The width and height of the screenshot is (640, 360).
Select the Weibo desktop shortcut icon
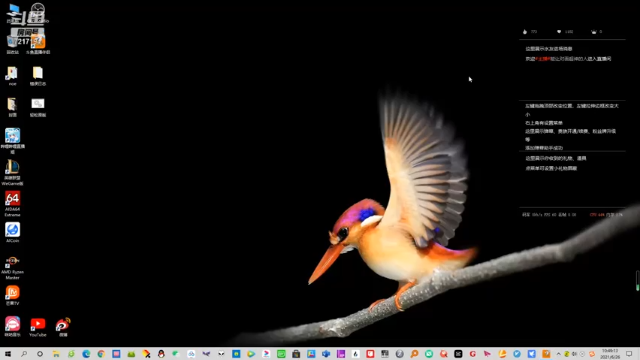(63, 327)
